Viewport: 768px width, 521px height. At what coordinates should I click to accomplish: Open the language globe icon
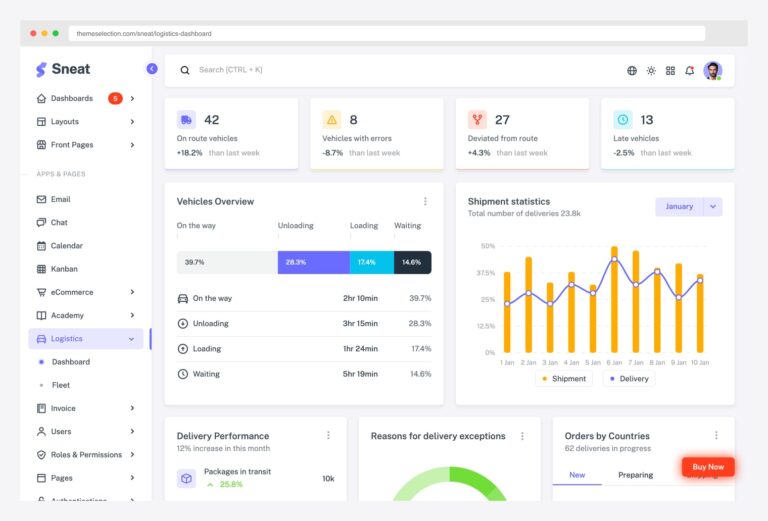pyautogui.click(x=632, y=71)
